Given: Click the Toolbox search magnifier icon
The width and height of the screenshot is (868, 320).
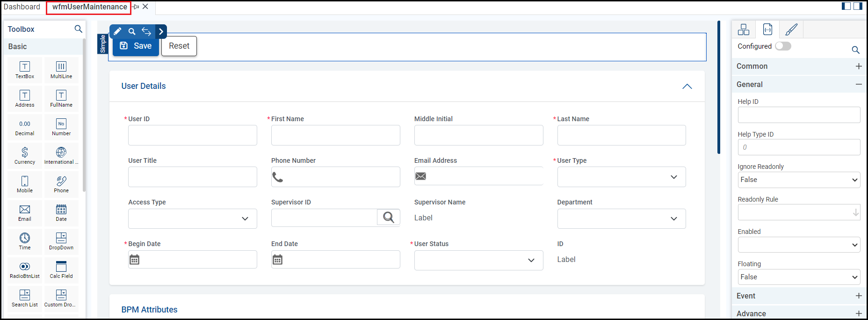Looking at the screenshot, I should 79,29.
